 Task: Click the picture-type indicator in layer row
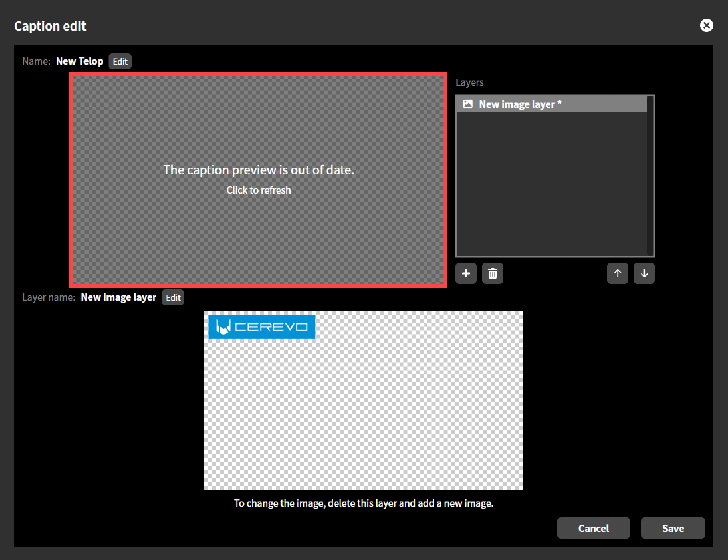tap(468, 104)
